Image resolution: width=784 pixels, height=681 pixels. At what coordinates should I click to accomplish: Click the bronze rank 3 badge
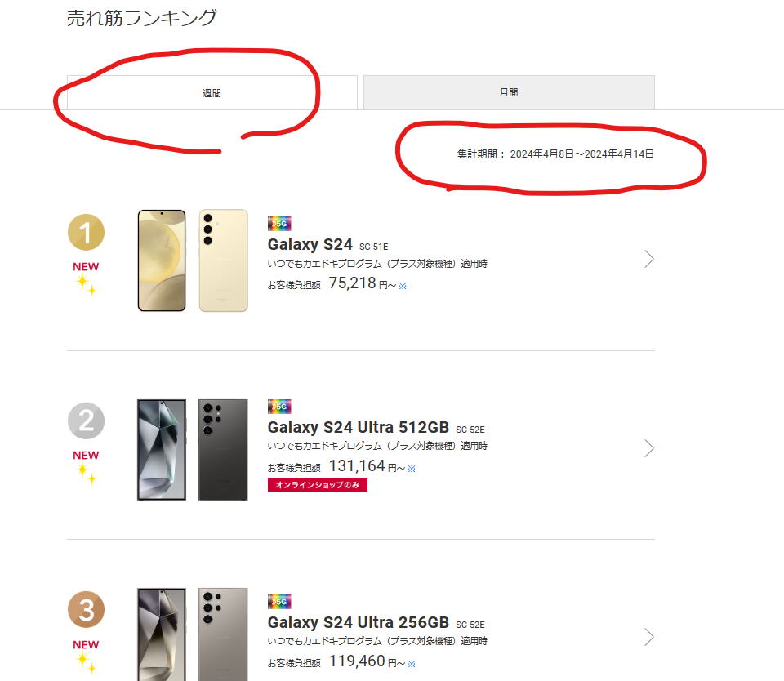point(86,611)
